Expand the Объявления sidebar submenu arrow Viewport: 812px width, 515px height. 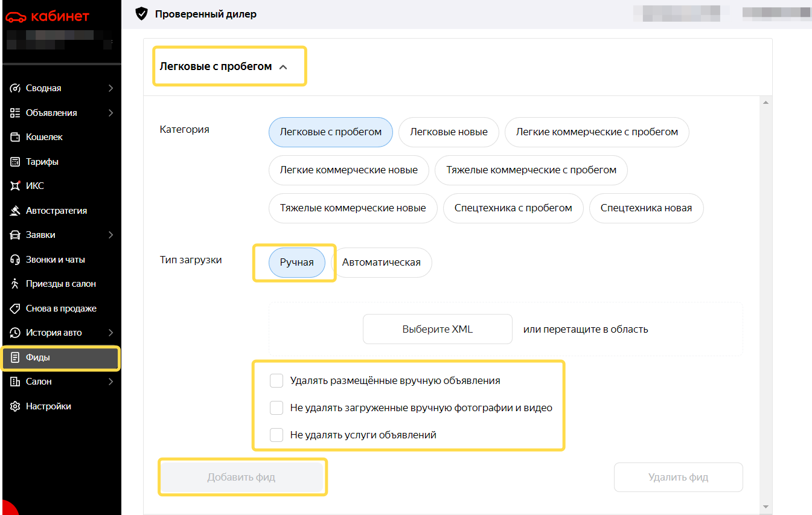(x=110, y=113)
